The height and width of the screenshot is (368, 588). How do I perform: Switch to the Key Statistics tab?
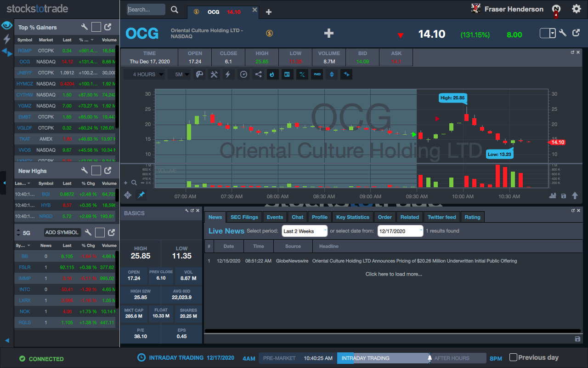tap(353, 217)
